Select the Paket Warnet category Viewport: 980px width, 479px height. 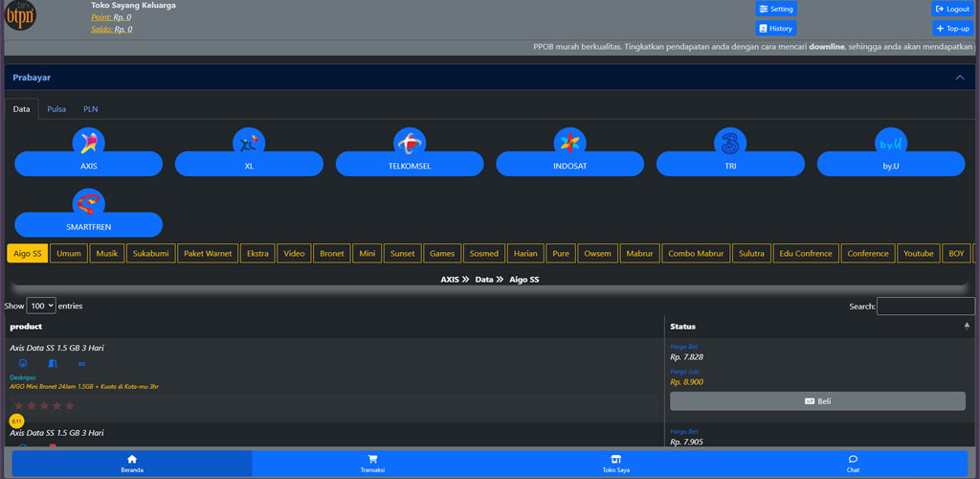pyautogui.click(x=208, y=253)
